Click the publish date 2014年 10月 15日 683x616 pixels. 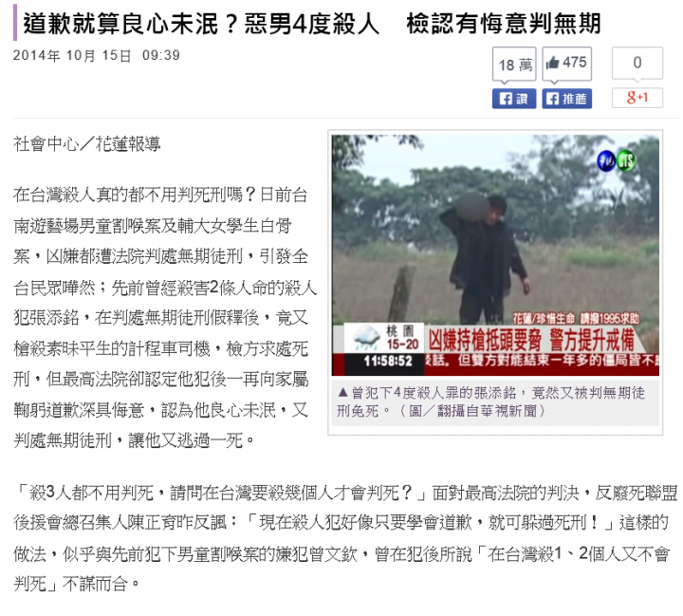(x=72, y=56)
